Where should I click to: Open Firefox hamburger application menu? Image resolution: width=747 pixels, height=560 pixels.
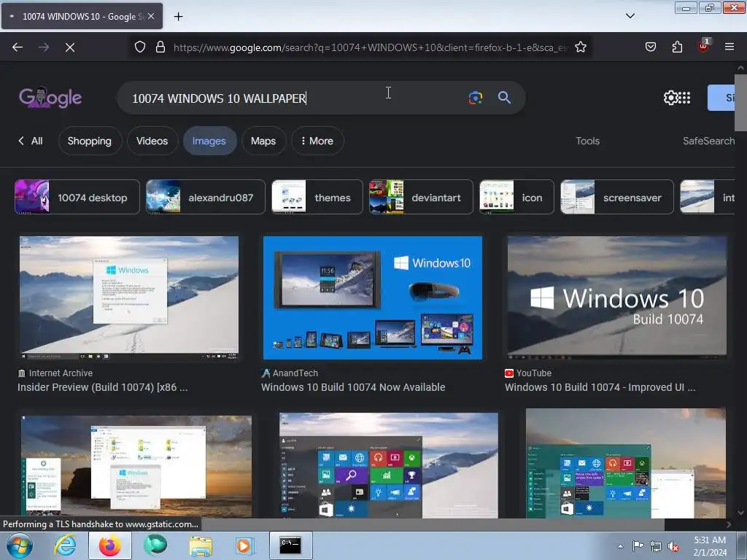[x=729, y=47]
